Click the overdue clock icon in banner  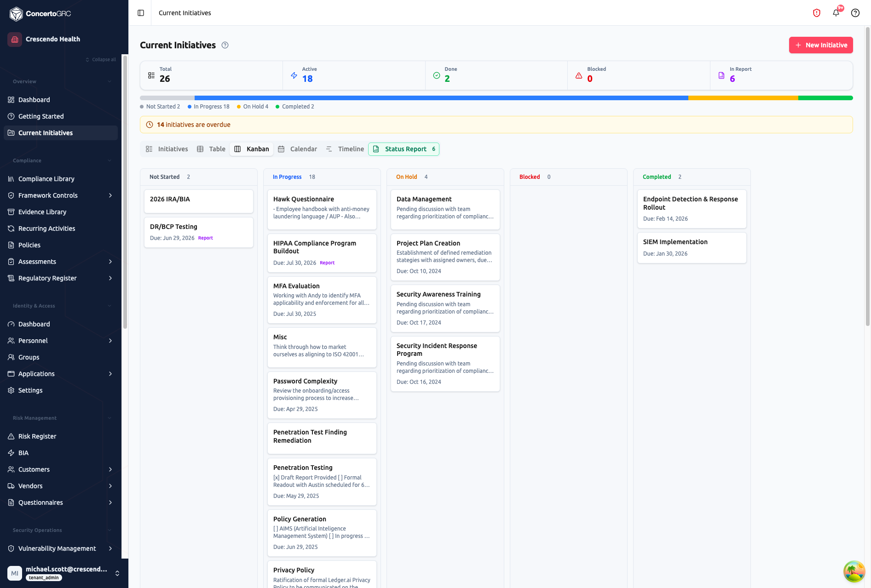150,125
